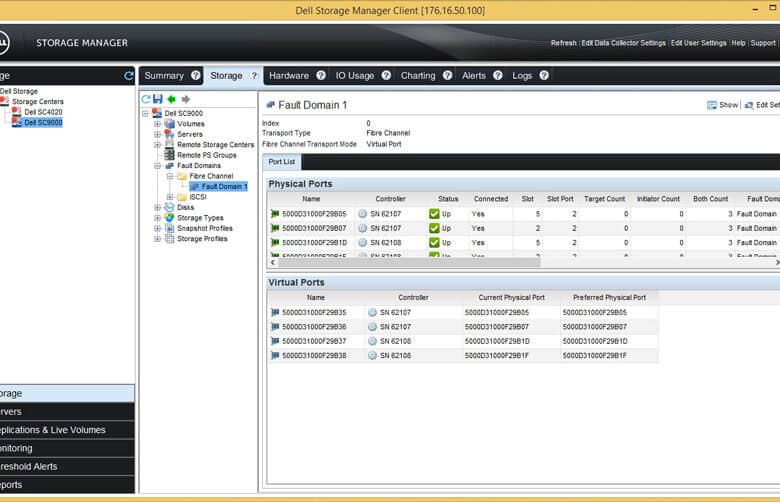Screen dimensions: 780x502
Task: Click the Servers node icon
Action: click(x=170, y=134)
